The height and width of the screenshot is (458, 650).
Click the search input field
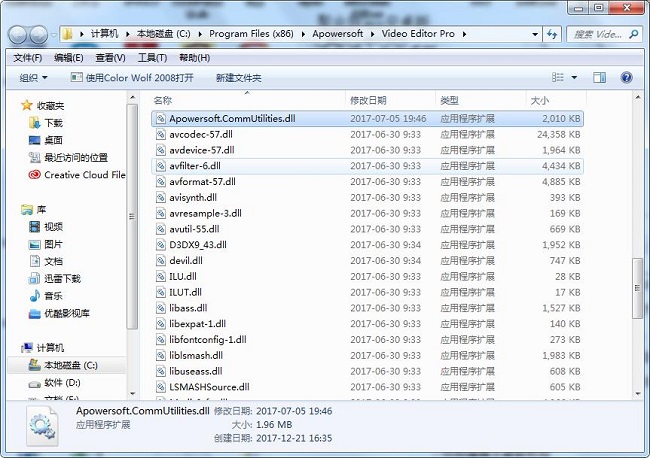click(598, 34)
